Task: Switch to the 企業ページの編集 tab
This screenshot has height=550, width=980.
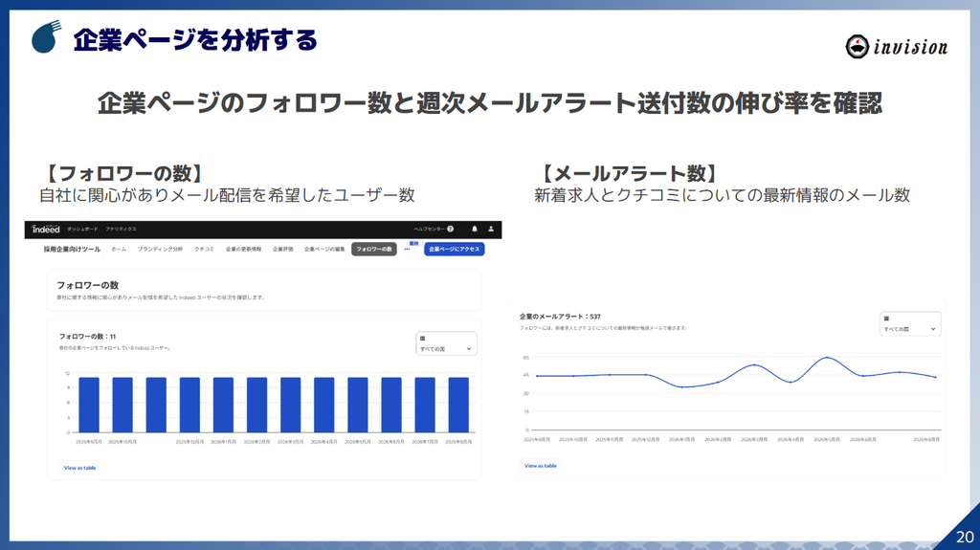Action: pyautogui.click(x=324, y=250)
